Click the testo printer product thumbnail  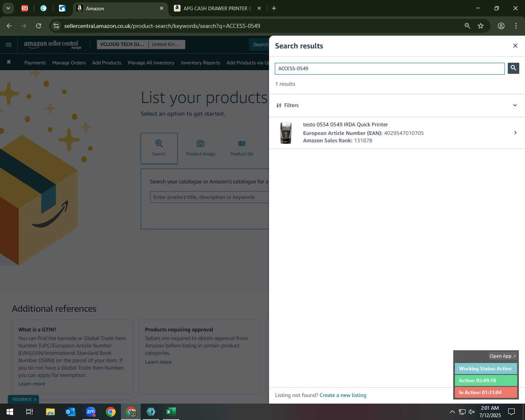click(286, 132)
